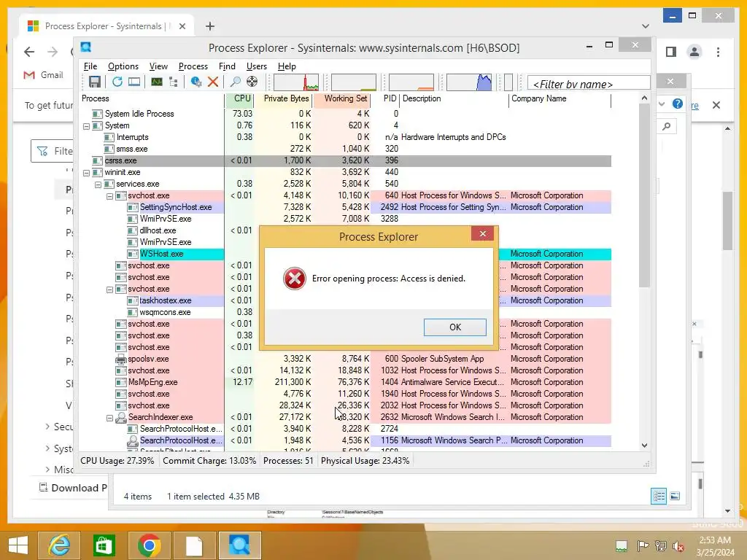The height and width of the screenshot is (560, 747).
Task: Open a new Chrome tab
Action: coord(209,26)
